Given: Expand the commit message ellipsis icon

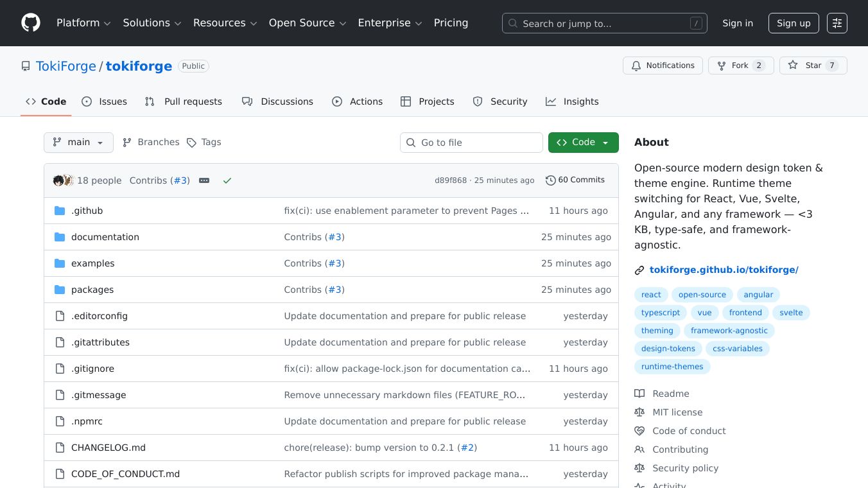Looking at the screenshot, I should 204,180.
